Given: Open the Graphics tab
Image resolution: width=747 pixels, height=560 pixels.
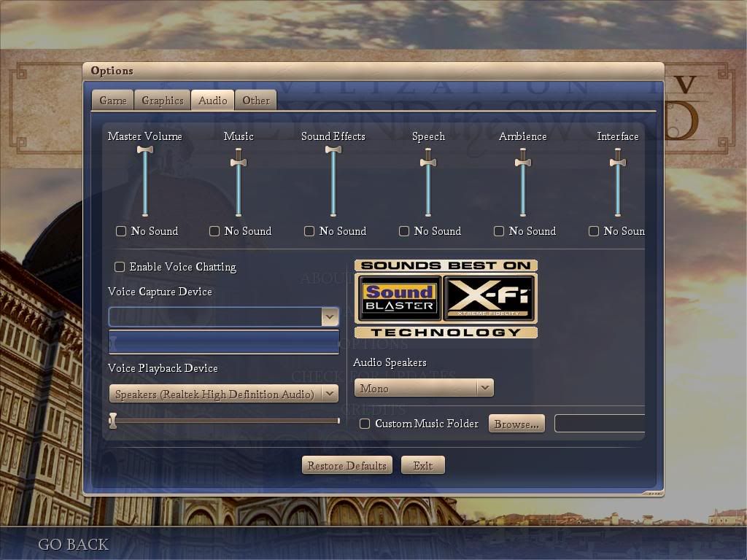Looking at the screenshot, I should tap(163, 100).
